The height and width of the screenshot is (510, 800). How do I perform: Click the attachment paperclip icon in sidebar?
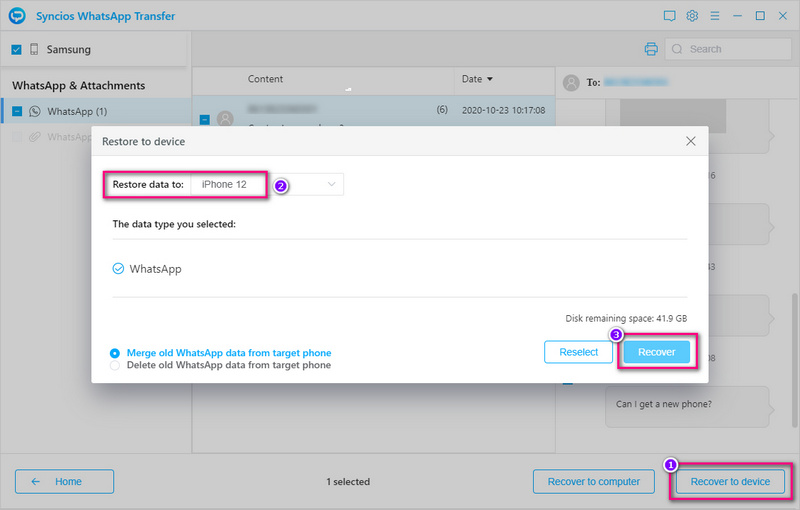pyautogui.click(x=35, y=137)
